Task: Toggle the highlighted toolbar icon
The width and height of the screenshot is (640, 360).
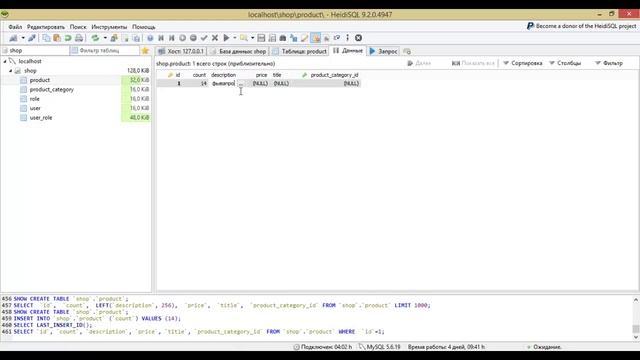Action: click(316, 38)
